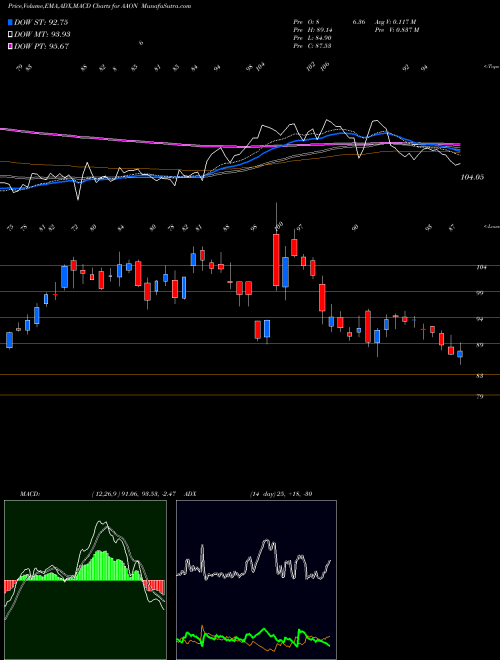The width and height of the screenshot is (500, 660).
Task: Open the ADX indicator chart
Action: (256, 580)
